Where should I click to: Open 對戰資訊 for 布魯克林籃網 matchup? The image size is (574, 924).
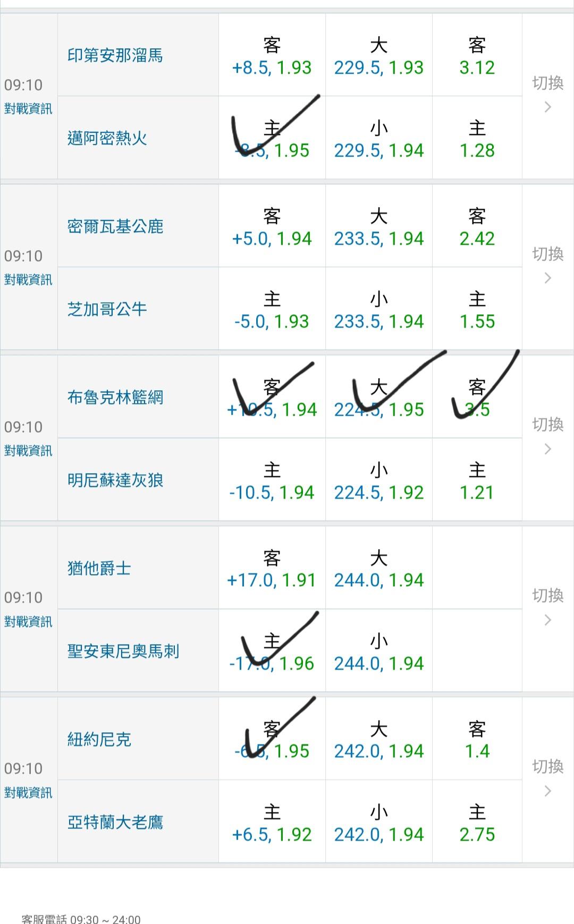point(28,451)
